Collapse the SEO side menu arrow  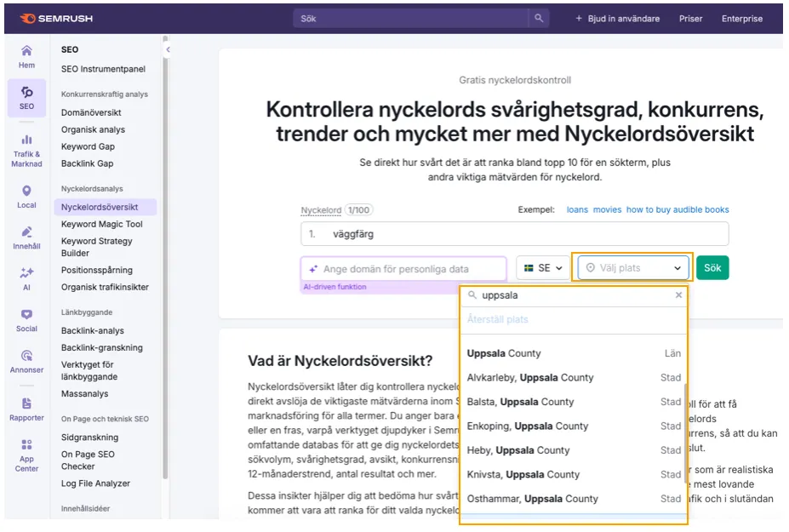[x=168, y=49]
